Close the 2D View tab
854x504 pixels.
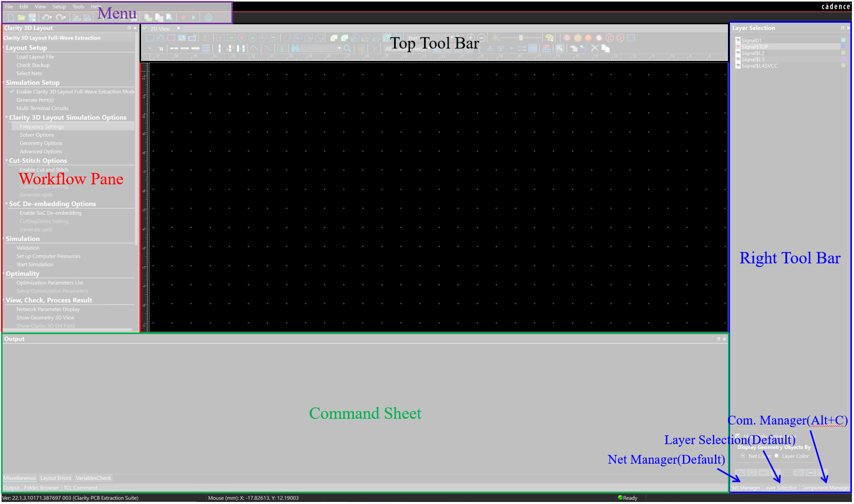tap(179, 28)
